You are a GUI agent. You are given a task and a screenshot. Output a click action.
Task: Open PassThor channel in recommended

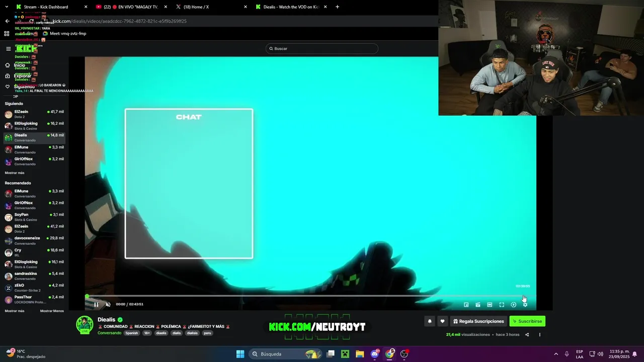pos(34,299)
